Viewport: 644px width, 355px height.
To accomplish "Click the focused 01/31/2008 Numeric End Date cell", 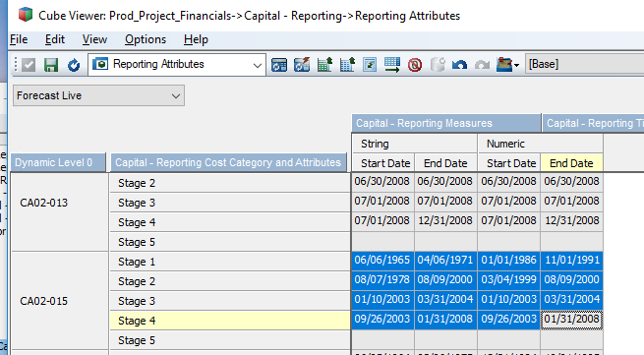I will (x=571, y=320).
